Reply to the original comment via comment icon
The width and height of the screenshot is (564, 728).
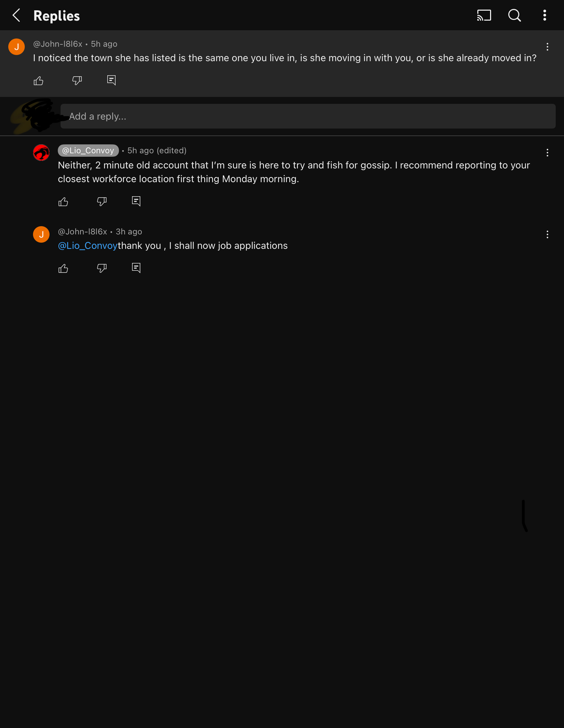coord(111,81)
